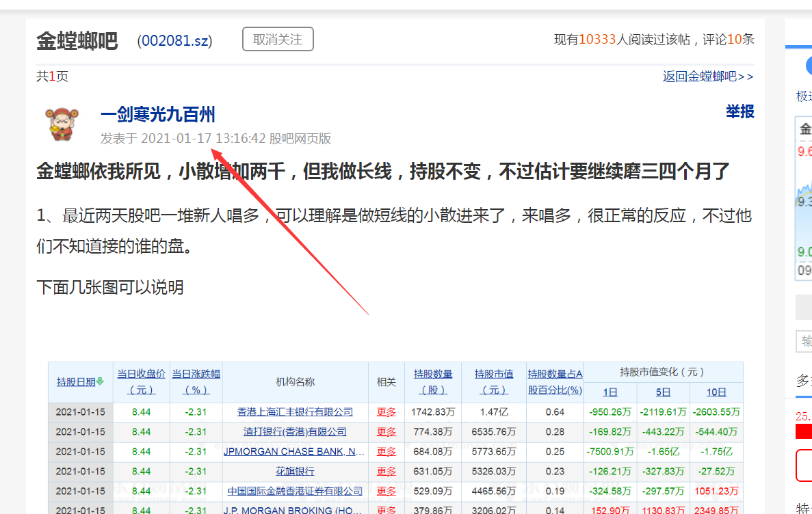The height and width of the screenshot is (514, 812).
Task: Sort by 持股市值 column header
Action: click(x=493, y=381)
